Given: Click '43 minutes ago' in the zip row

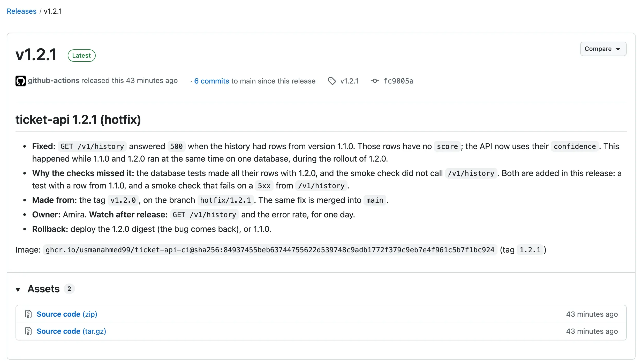Looking at the screenshot, I should coord(592,314).
